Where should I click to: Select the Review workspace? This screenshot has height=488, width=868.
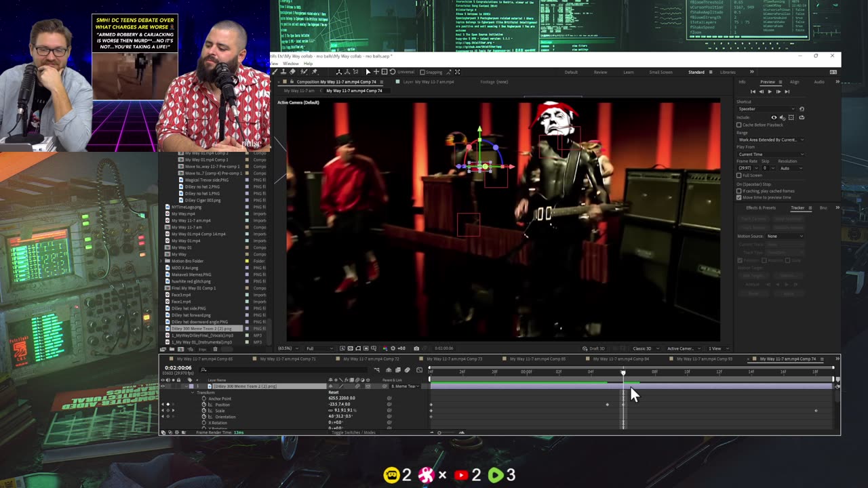[600, 73]
